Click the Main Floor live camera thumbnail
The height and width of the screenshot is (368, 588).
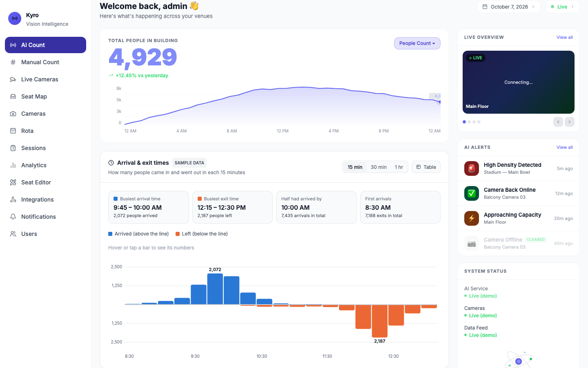pyautogui.click(x=519, y=82)
